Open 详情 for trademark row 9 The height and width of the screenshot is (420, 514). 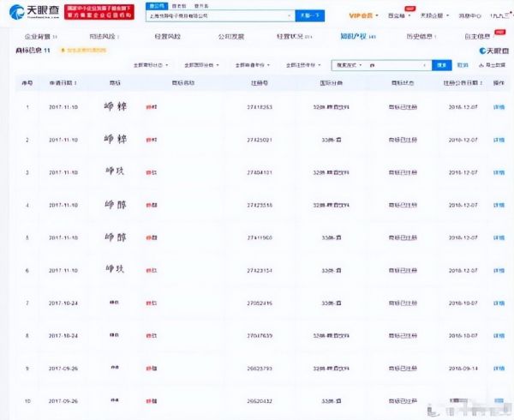tap(499, 369)
